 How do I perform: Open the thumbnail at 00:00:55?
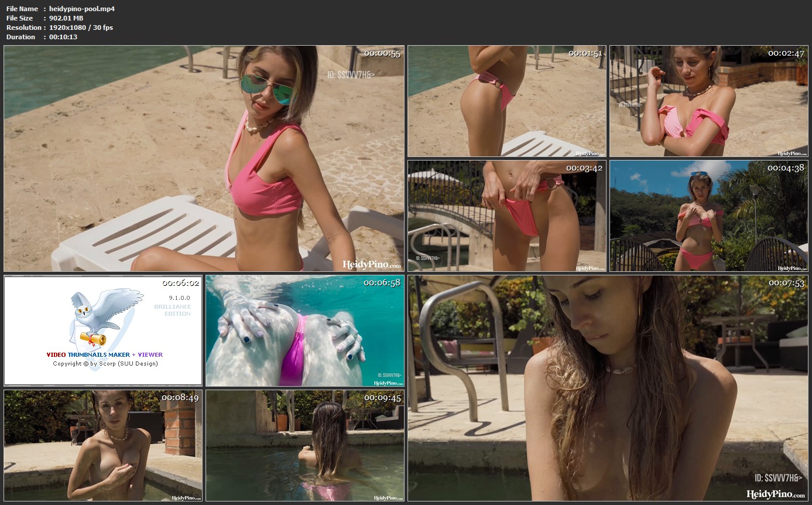[204, 158]
